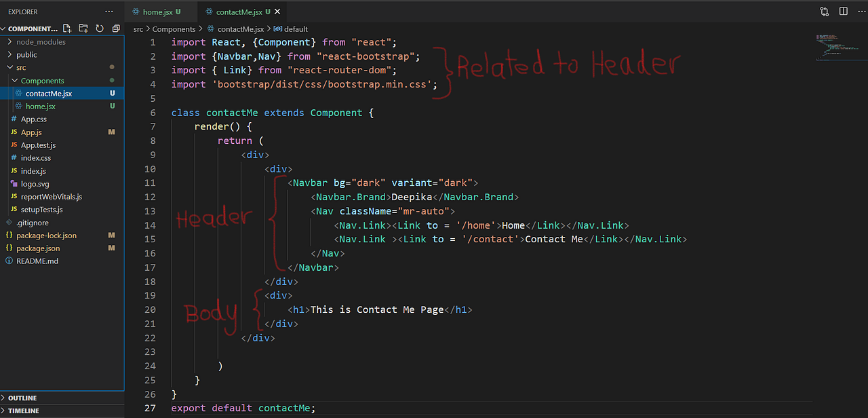Collapse all folders in Explorer
The height and width of the screenshot is (418, 868).
pyautogui.click(x=116, y=28)
